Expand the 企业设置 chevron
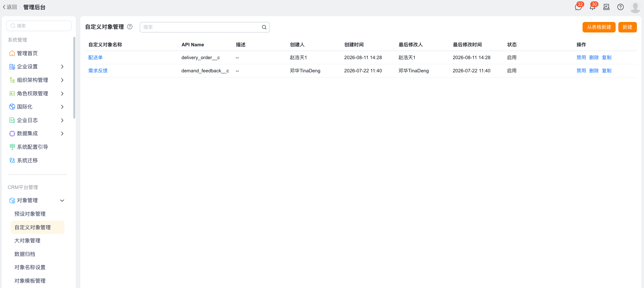Image resolution: width=644 pixels, height=288 pixels. 62,67
